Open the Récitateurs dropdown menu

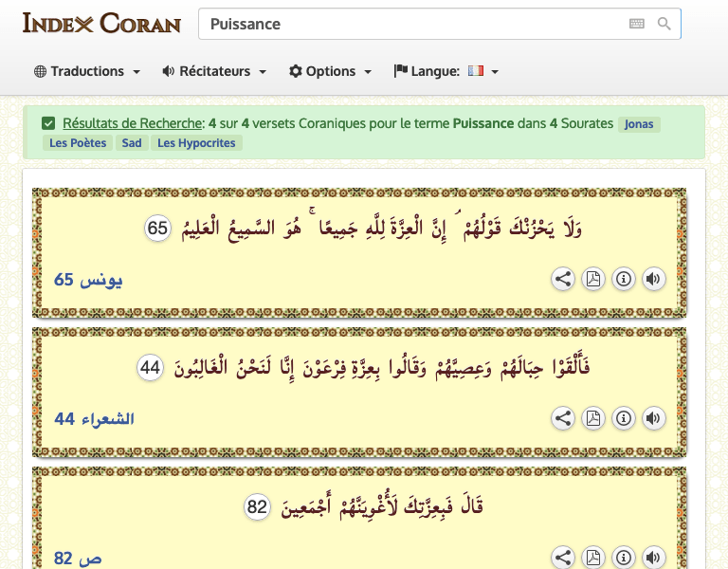[x=214, y=71]
